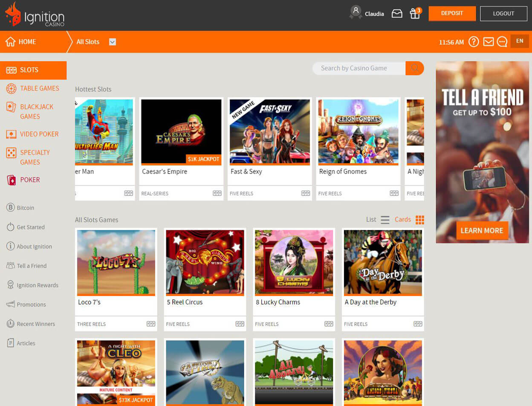The height and width of the screenshot is (406, 532).
Task: Open the Caesar's Empire game thumbnail
Action: coord(181,131)
